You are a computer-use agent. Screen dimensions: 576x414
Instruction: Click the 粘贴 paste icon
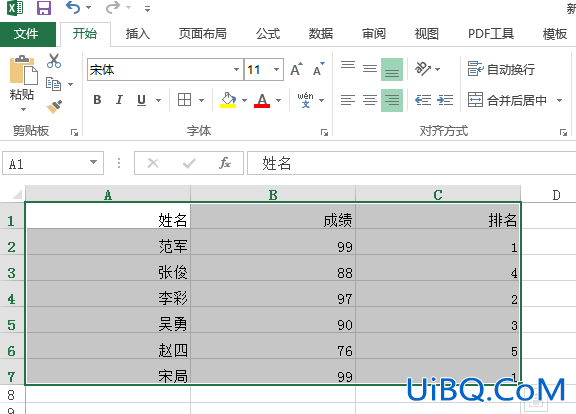[23, 70]
